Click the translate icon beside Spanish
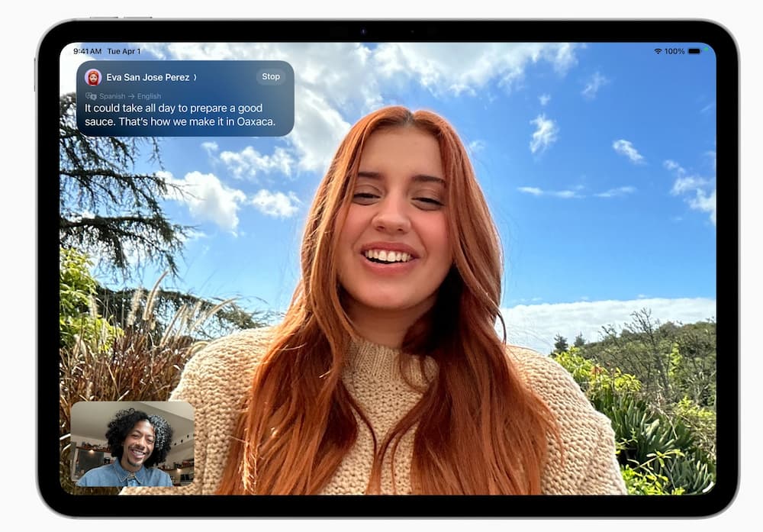 click(x=92, y=96)
